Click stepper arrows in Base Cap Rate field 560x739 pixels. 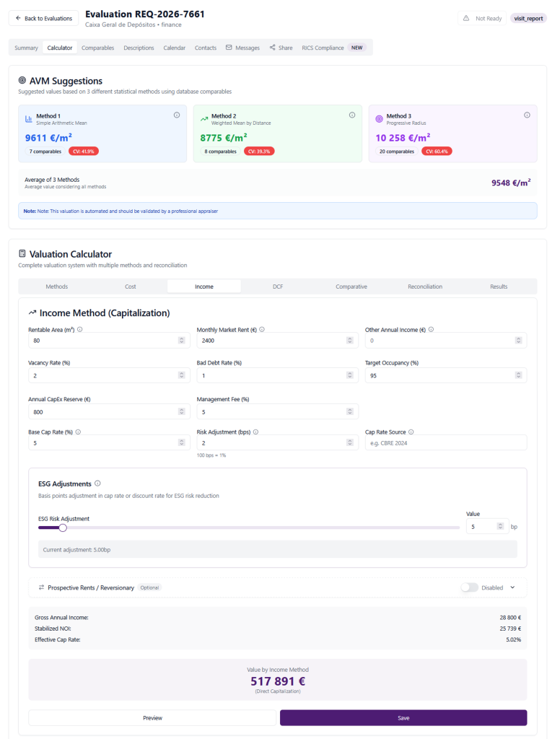click(180, 442)
